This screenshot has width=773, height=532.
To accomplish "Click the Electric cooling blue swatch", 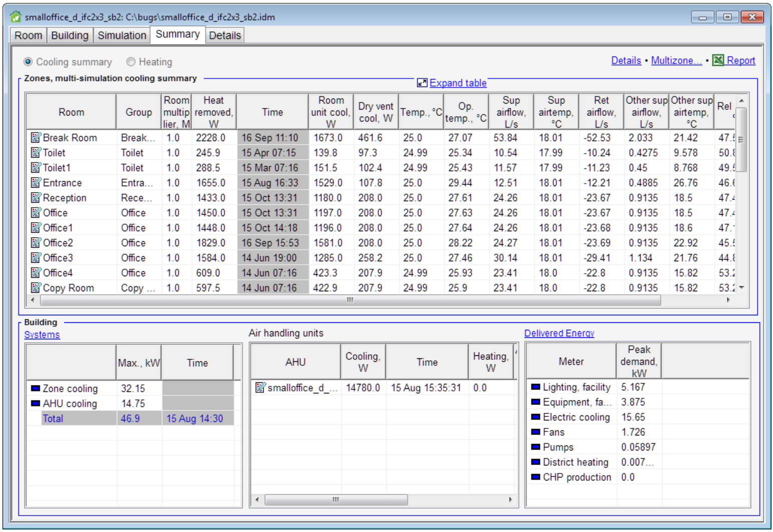I will 535,417.
